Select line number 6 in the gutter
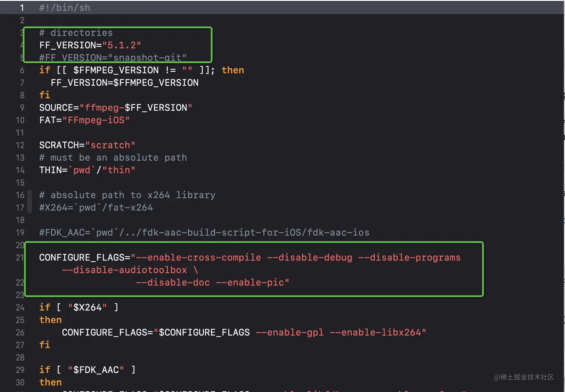This screenshot has height=392, width=565. (x=22, y=70)
